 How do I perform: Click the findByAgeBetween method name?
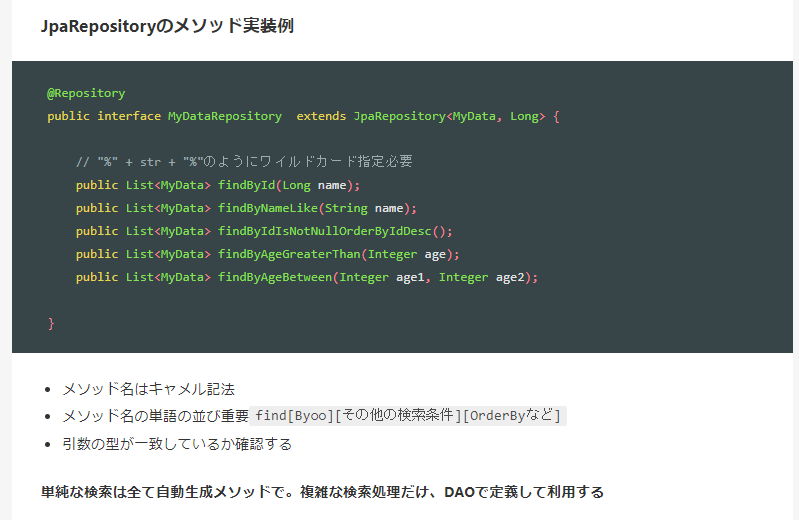(x=274, y=277)
